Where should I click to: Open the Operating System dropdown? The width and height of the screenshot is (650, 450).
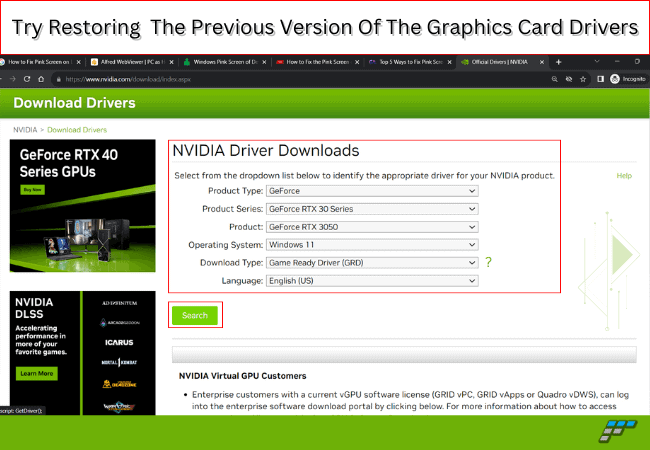[372, 245]
